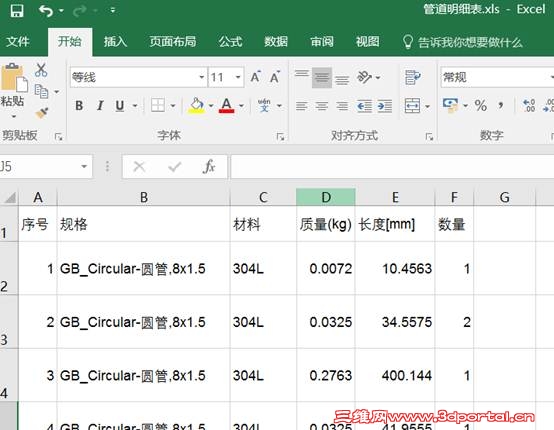Apply red font color A

click(x=226, y=105)
